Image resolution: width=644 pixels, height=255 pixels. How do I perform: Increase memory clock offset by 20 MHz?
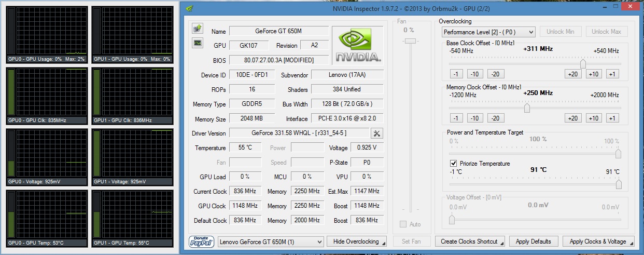(x=573, y=118)
